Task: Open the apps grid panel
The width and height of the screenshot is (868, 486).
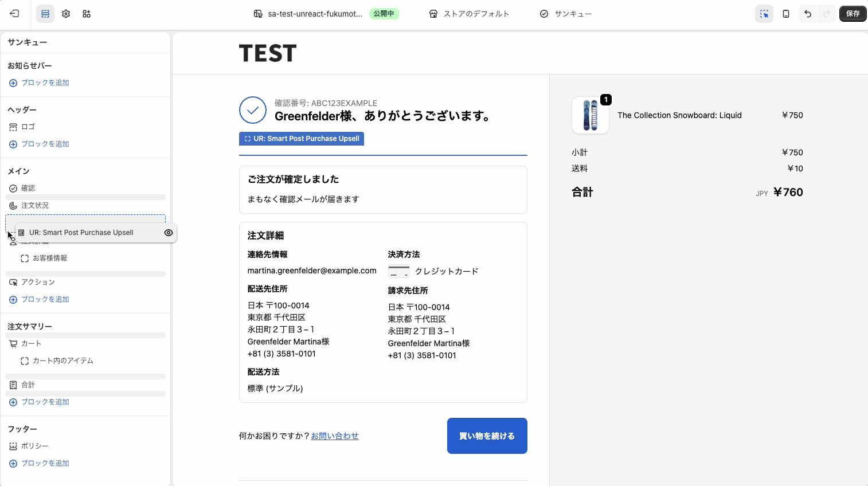Action: (x=87, y=14)
